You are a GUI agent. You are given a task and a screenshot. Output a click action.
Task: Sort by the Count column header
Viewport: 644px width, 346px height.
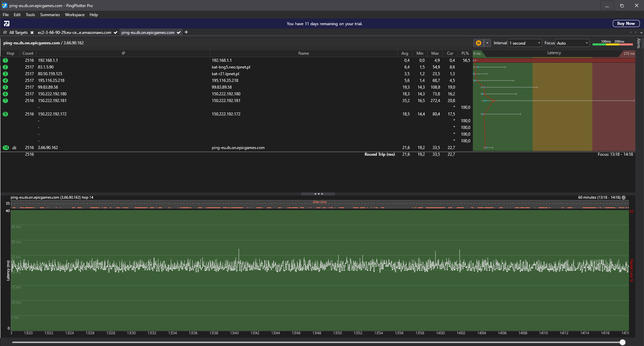point(28,53)
